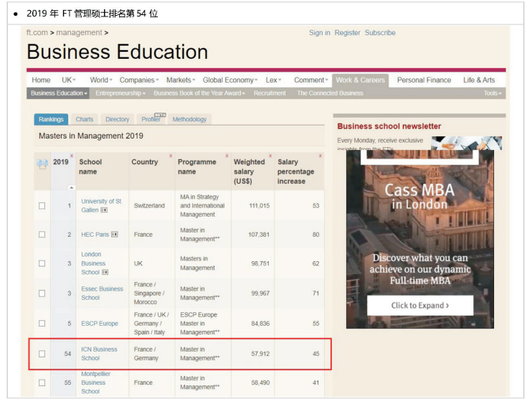Screen dimensions: 532x399
Task: Tick checkbox for London Business School row
Action: click(42, 263)
